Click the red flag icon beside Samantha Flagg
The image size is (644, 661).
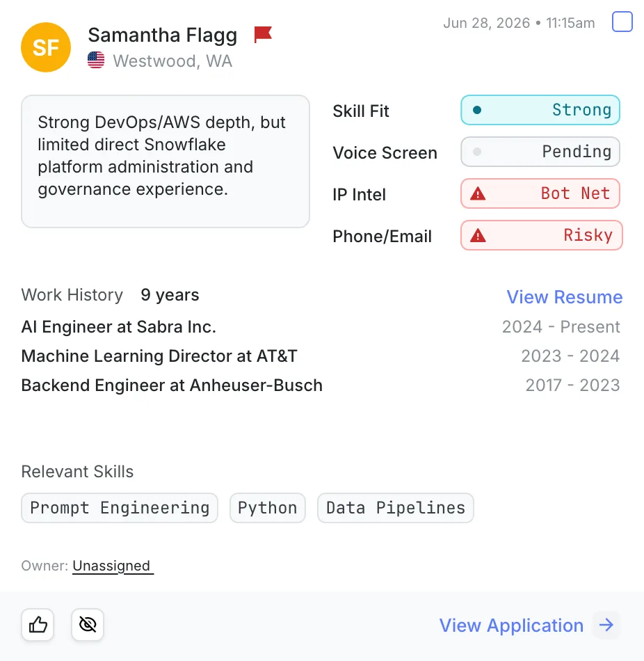[x=263, y=35]
